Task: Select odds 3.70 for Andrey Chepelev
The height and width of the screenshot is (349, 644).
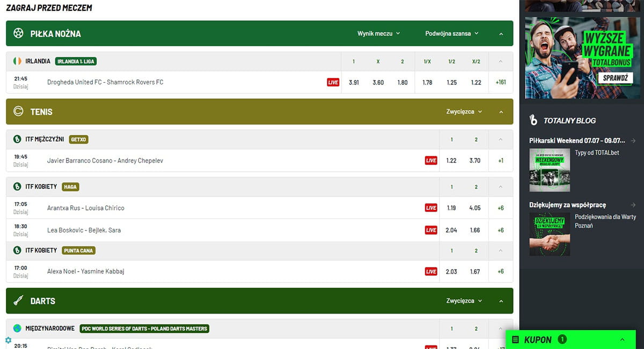Action: point(475,161)
